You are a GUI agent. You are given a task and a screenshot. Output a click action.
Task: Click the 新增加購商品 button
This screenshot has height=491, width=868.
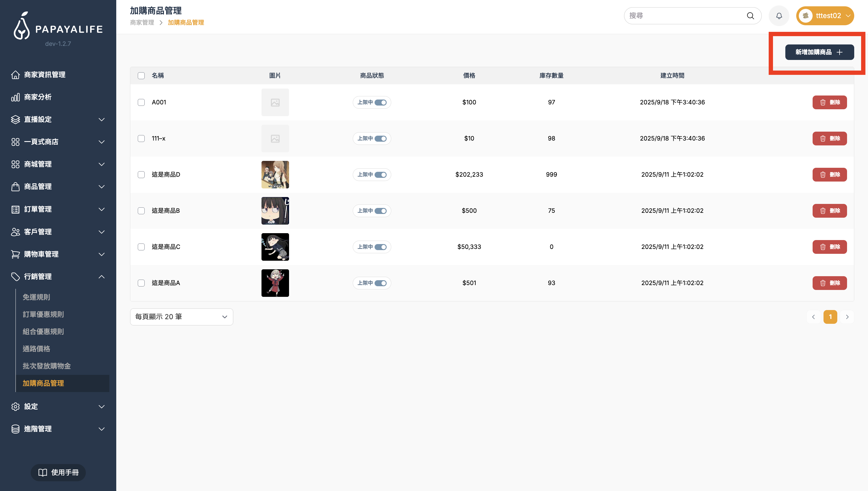819,52
